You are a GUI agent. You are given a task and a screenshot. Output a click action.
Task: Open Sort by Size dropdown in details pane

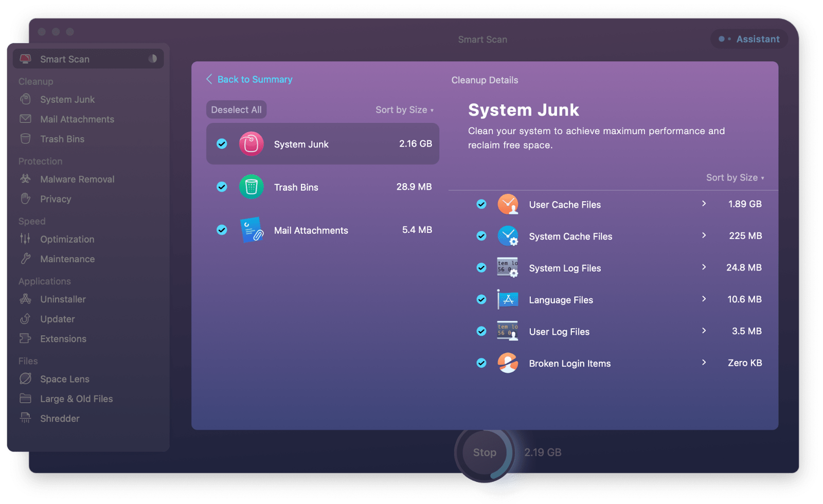[735, 177]
